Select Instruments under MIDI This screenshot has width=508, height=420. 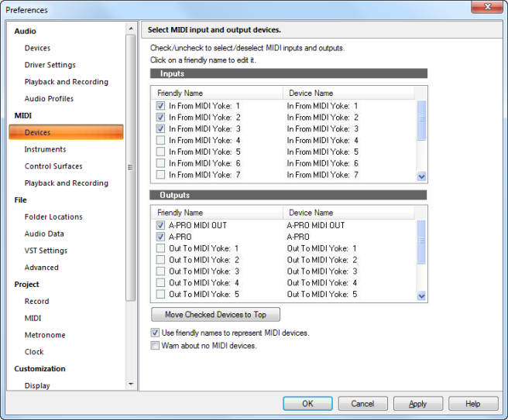coord(45,149)
